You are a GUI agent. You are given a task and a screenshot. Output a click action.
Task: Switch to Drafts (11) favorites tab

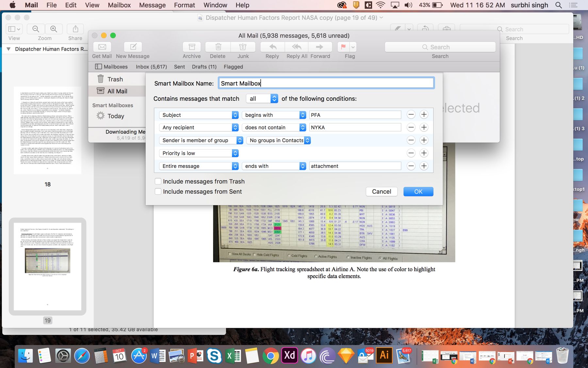pos(204,67)
